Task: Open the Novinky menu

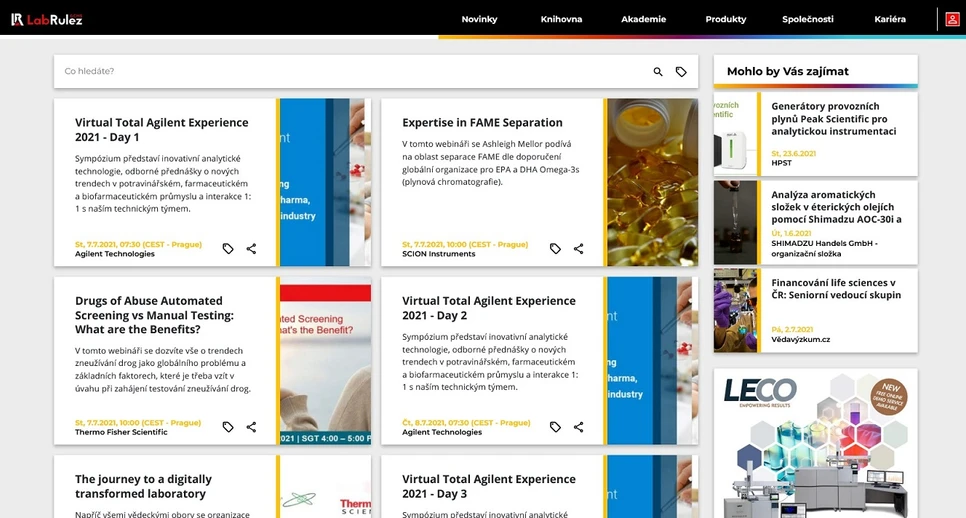Action: pos(479,19)
